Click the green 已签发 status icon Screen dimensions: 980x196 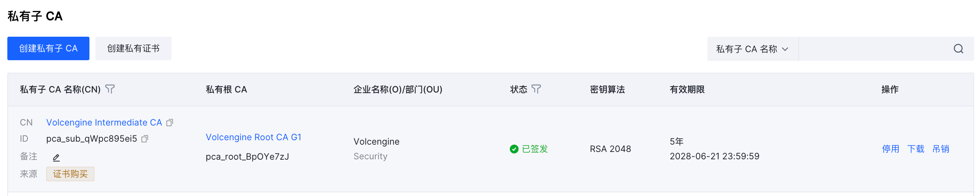point(514,149)
